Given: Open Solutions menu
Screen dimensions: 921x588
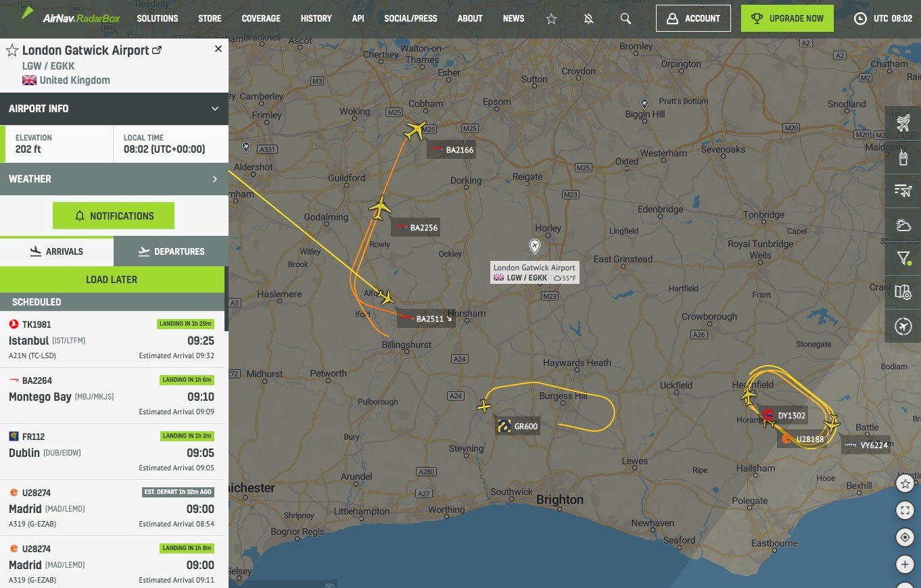Looking at the screenshot, I should point(158,18).
